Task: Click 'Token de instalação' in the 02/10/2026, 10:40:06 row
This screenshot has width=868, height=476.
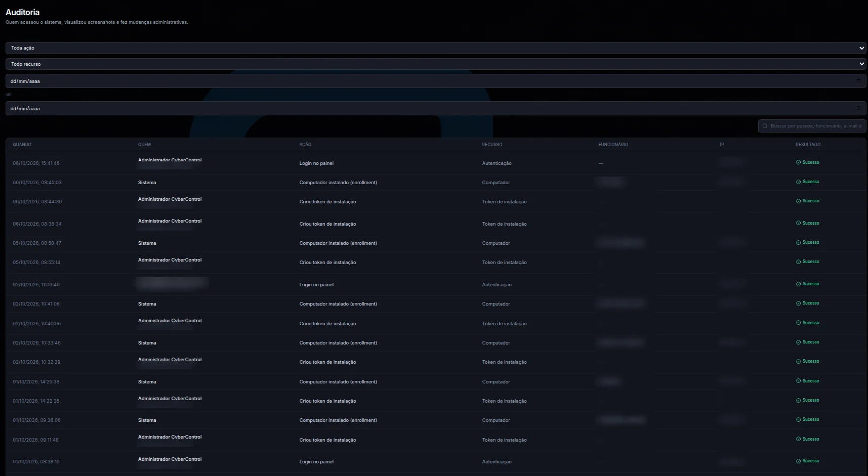Action: (x=504, y=324)
